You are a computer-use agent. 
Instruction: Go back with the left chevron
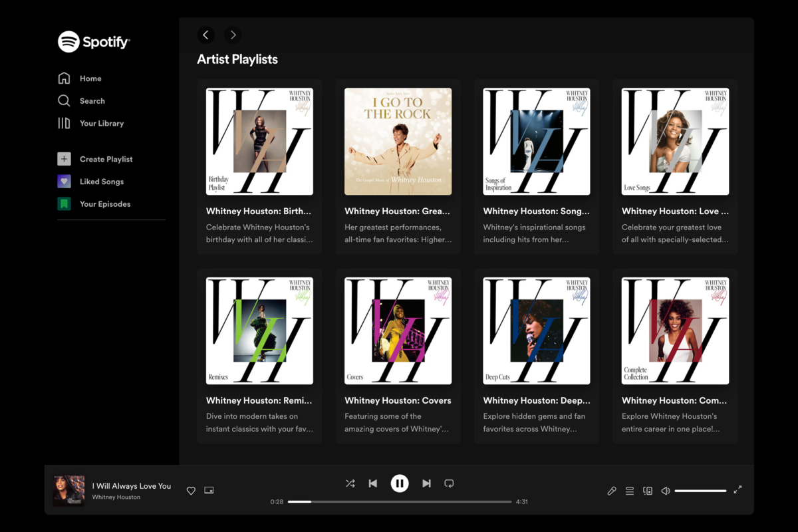[x=206, y=35]
